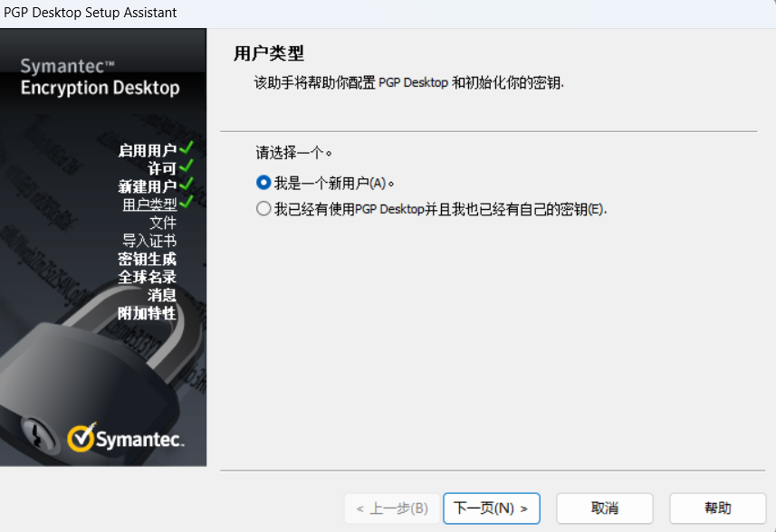Click the PGP Desktop Setup Assistant title

[90, 13]
